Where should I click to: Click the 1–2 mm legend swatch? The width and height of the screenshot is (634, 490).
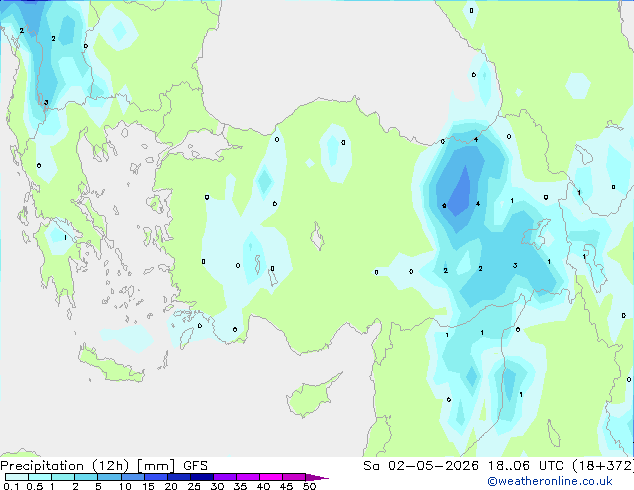click(63, 477)
